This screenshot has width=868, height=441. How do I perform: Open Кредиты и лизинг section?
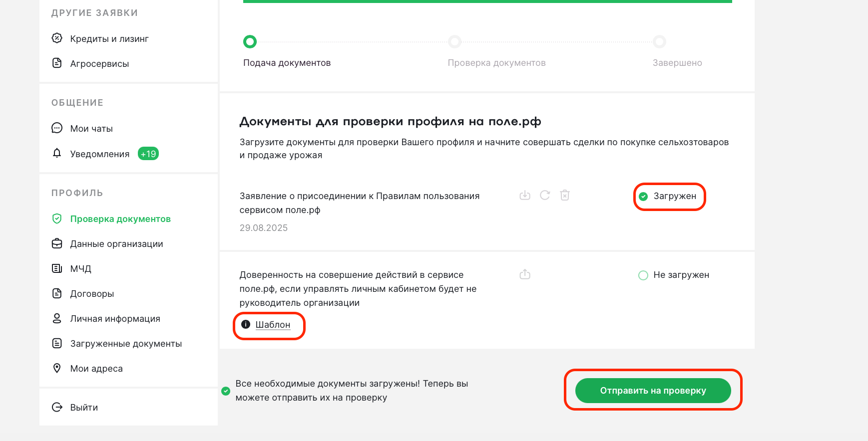pyautogui.click(x=109, y=38)
